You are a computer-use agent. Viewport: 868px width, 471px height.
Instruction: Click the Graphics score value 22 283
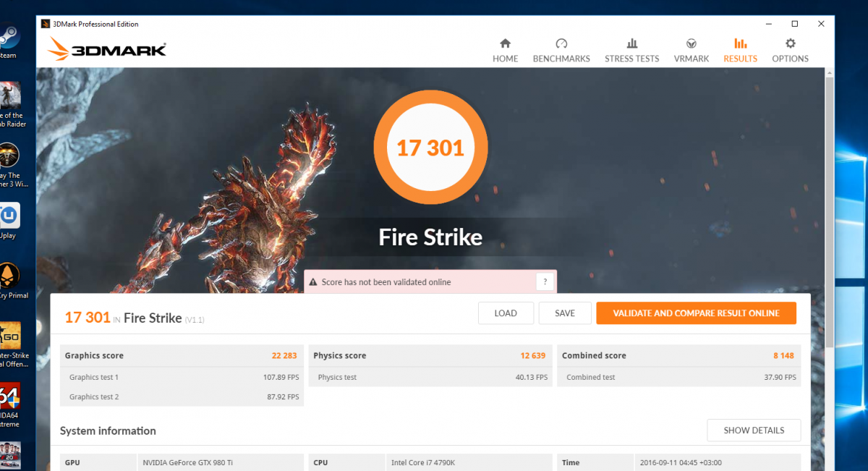[x=285, y=355]
